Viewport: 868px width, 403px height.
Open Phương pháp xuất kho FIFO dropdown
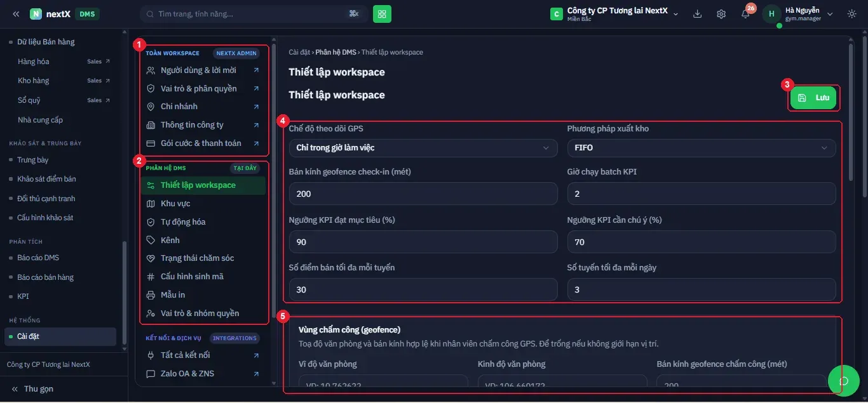tap(702, 148)
